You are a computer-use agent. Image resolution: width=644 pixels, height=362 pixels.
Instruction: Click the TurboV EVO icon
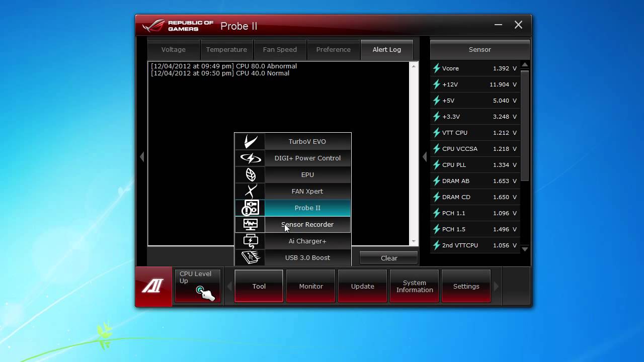point(250,142)
